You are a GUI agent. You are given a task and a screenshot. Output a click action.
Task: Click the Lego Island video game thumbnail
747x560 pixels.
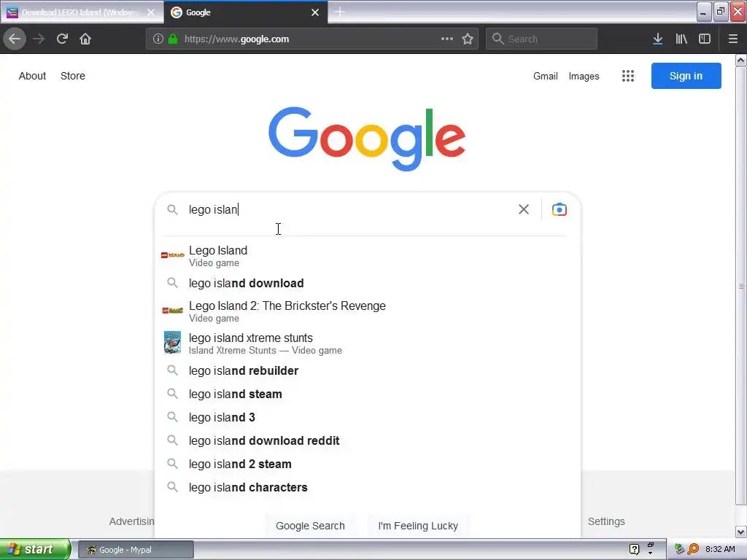click(172, 255)
